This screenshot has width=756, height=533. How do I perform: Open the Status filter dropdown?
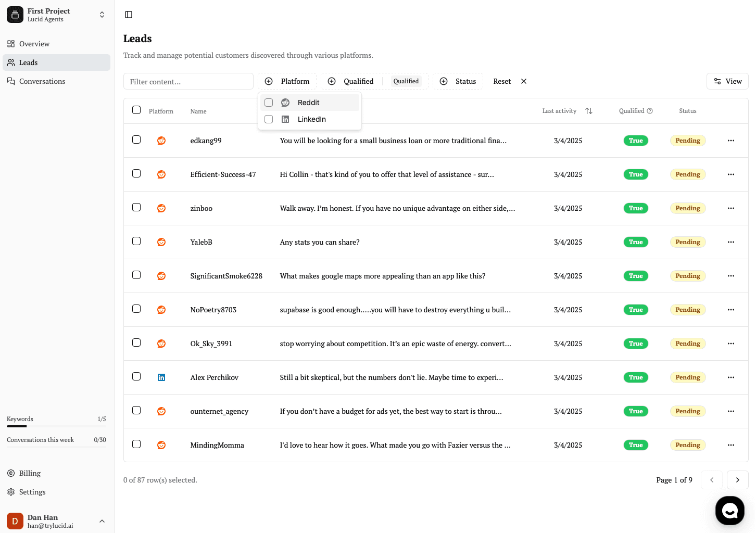tap(458, 81)
